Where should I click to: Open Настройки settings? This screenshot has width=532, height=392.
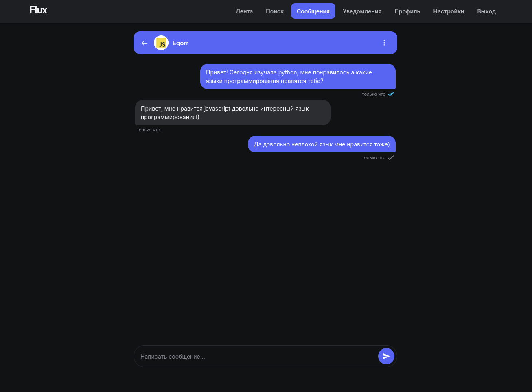click(x=449, y=11)
